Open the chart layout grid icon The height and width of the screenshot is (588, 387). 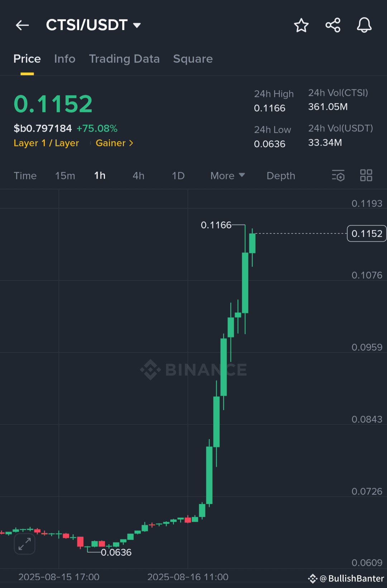point(366,176)
